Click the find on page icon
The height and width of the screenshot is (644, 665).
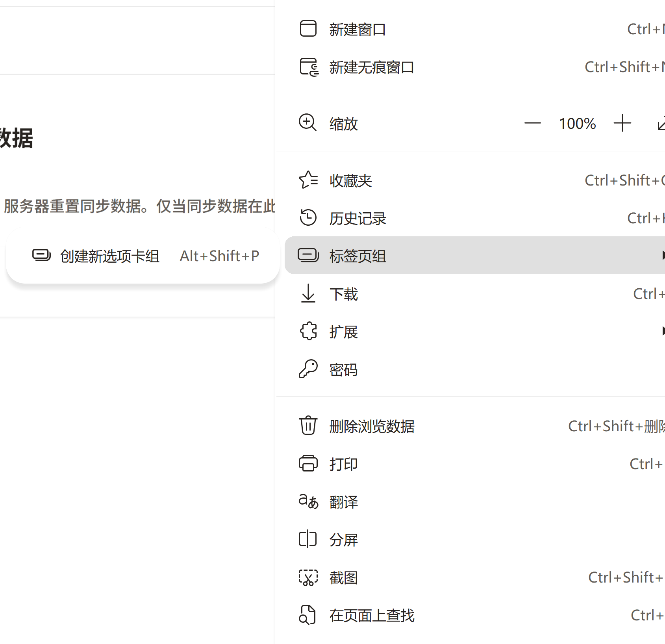point(307,615)
